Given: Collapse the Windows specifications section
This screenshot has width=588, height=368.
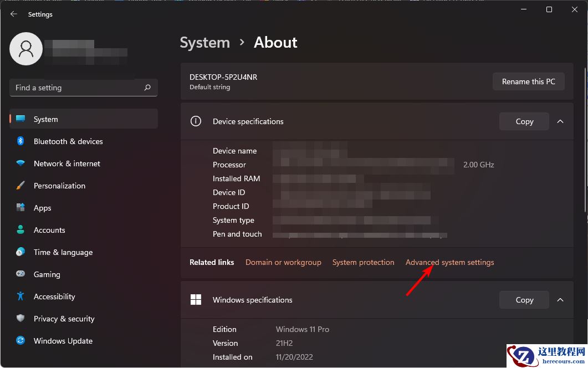Looking at the screenshot, I should point(560,300).
